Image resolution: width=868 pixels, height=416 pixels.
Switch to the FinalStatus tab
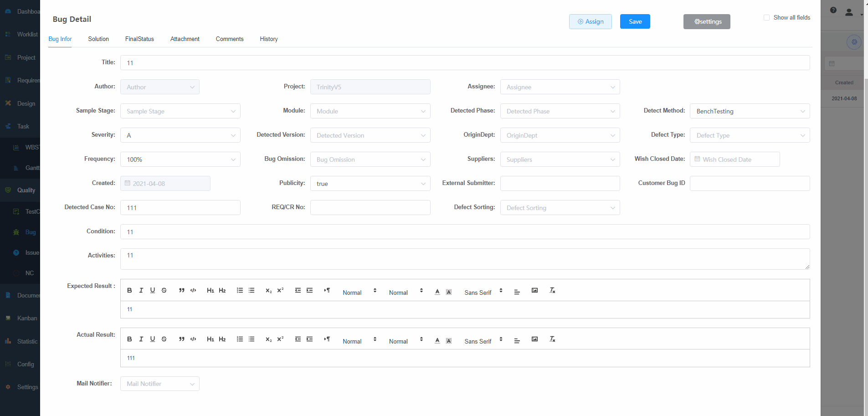click(x=139, y=39)
